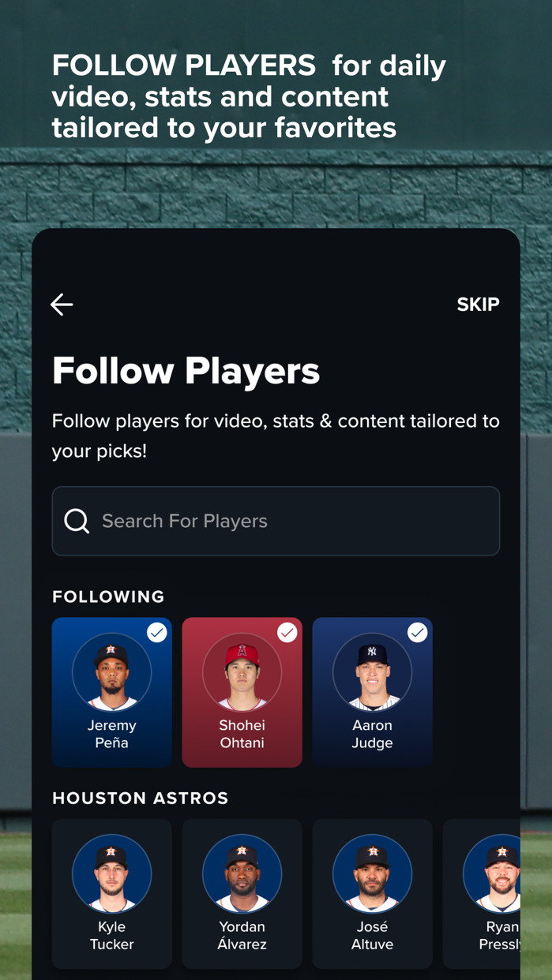Image resolution: width=552 pixels, height=980 pixels.
Task: Tap Jeremy Peña's headshot photo
Action: [111, 672]
